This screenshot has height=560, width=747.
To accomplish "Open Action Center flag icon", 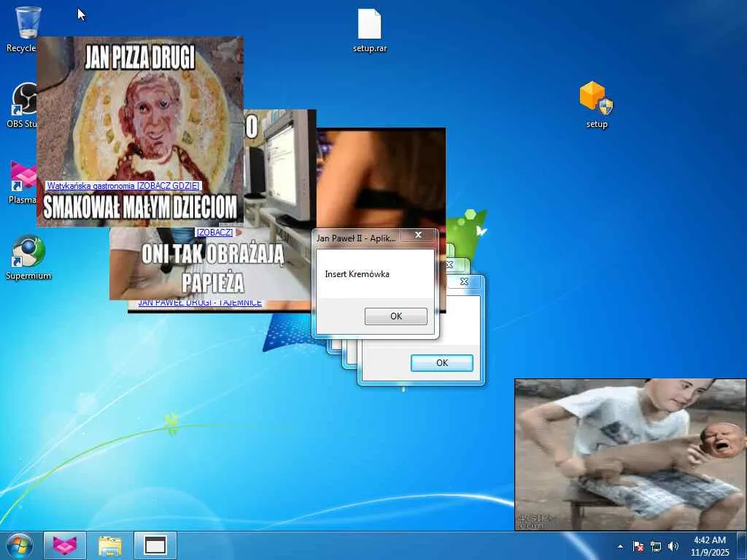I will [x=638, y=546].
